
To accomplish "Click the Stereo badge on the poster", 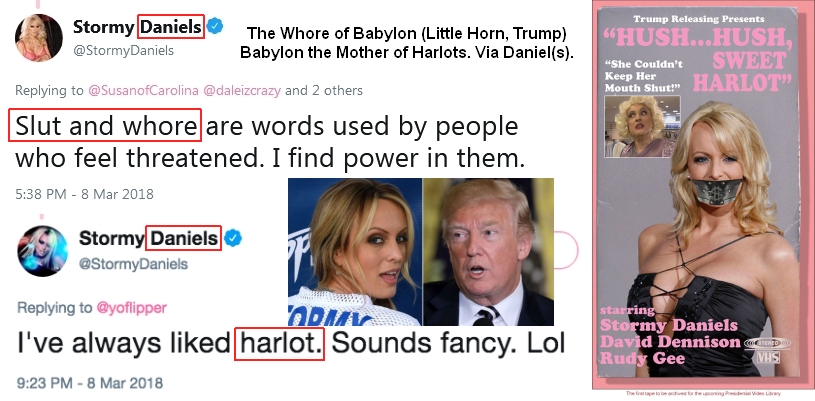I will point(767,344).
